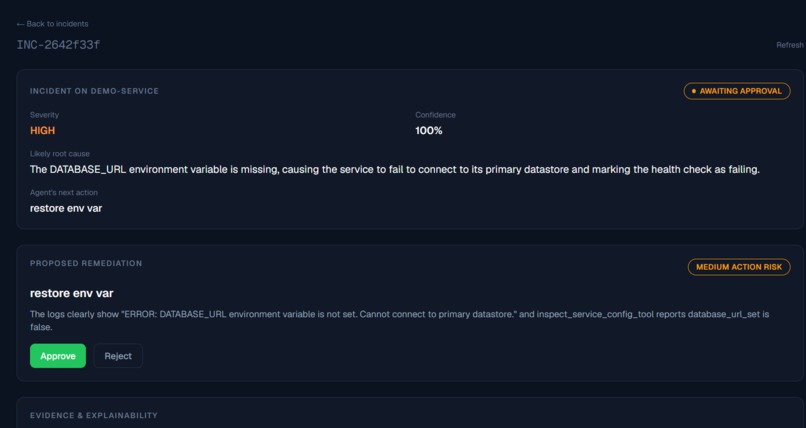Image resolution: width=806 pixels, height=428 pixels.
Task: Click the 'Severity' label
Action: pyautogui.click(x=44, y=115)
